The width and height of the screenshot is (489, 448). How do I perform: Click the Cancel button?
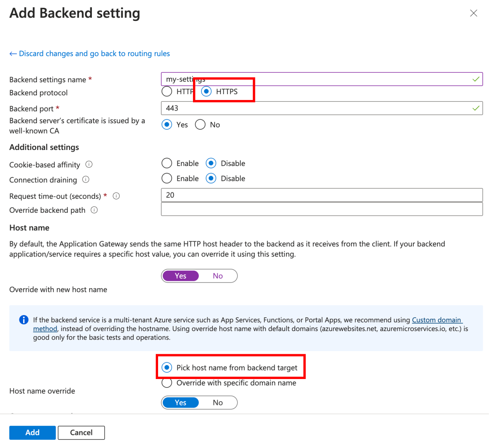(x=81, y=432)
